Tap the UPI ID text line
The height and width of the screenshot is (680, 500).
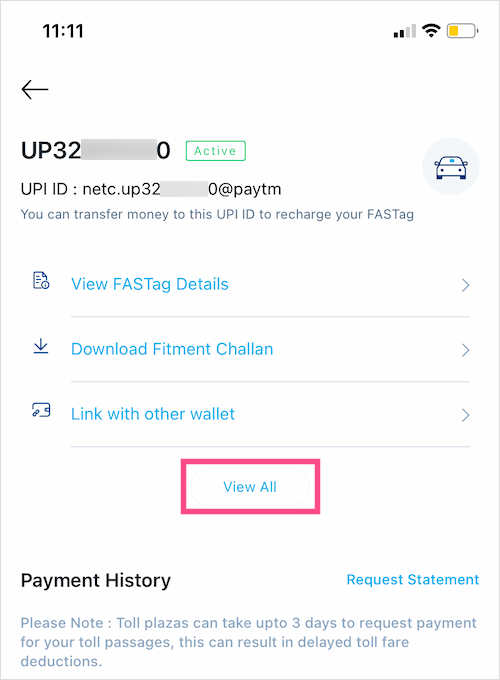(x=151, y=190)
